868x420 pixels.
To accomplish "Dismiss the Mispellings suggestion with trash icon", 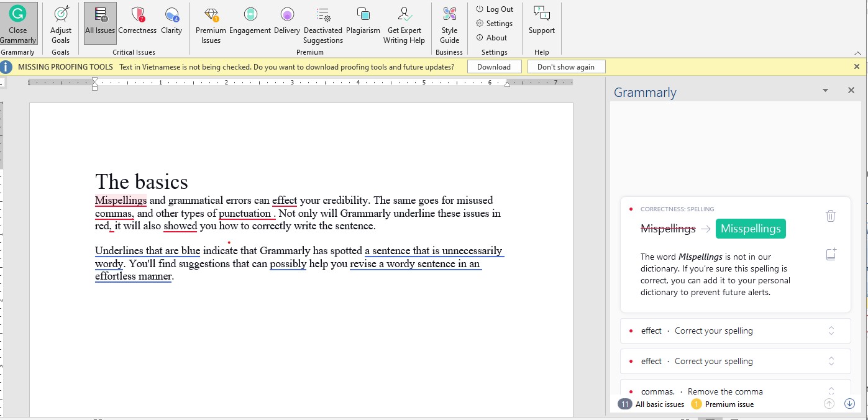I will [x=831, y=216].
